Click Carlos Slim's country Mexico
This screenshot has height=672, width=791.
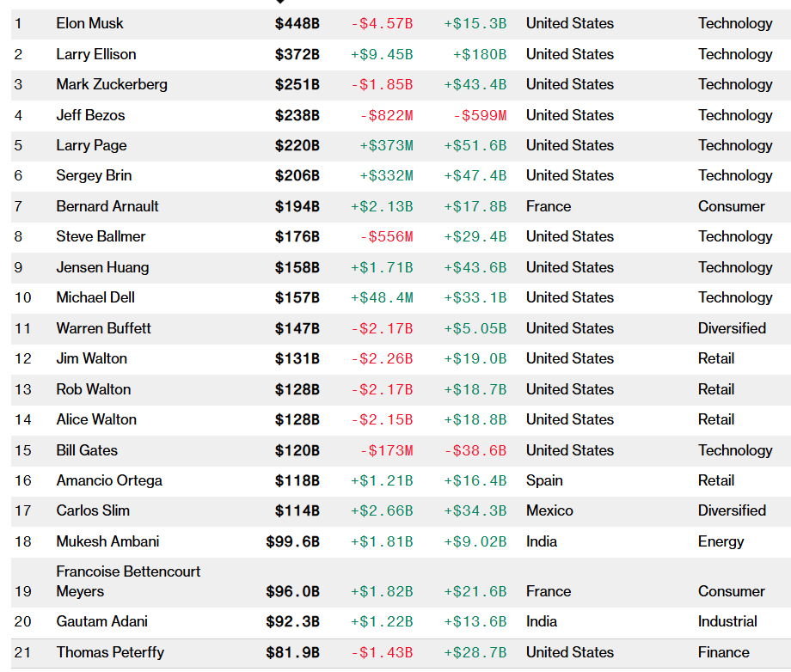click(x=549, y=510)
